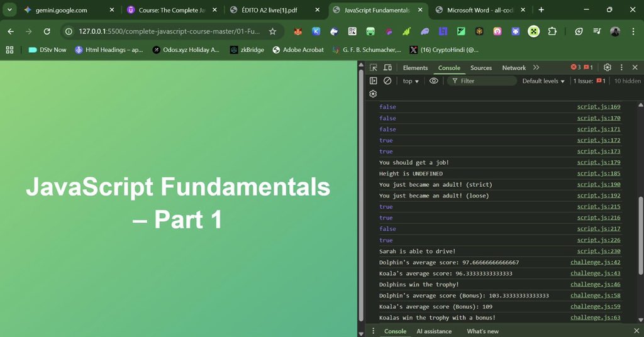Open DevTools settings gear in top bar
644x337 pixels.
607,67
